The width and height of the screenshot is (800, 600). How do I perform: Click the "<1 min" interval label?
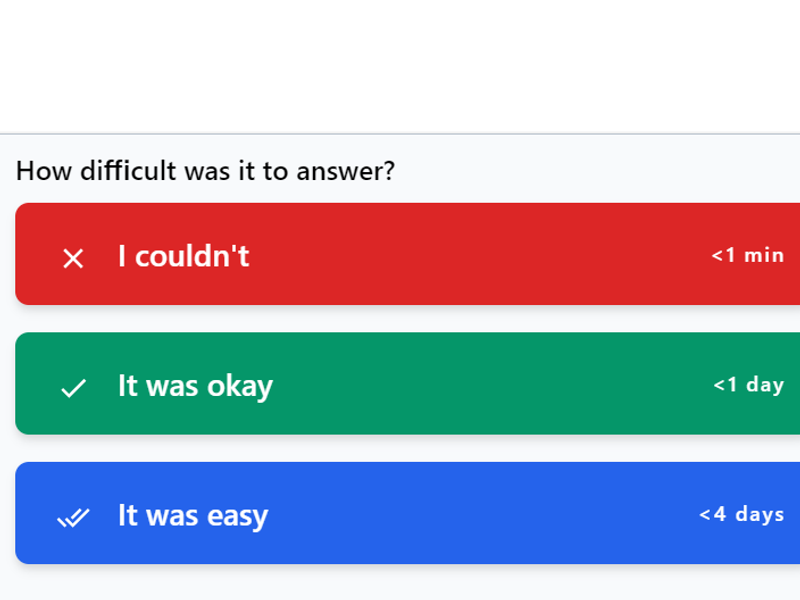coord(748,255)
